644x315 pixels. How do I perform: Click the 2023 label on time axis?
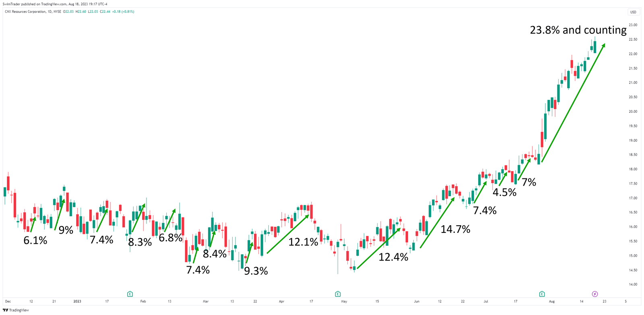tap(77, 301)
